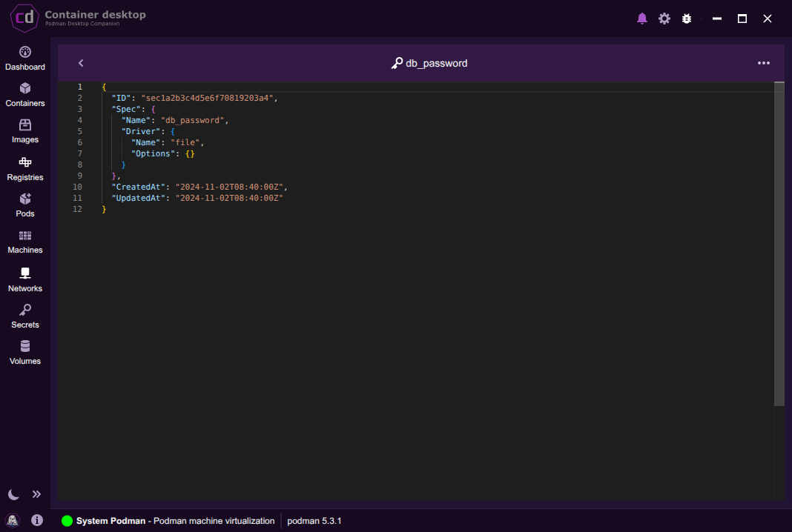792x532 pixels.
Task: Expand the sidebar with double chevron
Action: coord(36,494)
